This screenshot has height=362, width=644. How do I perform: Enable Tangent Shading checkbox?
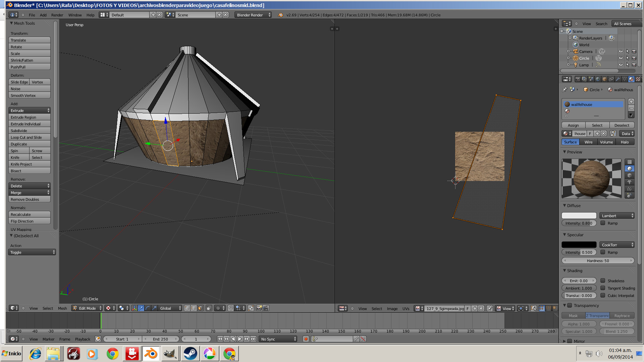coord(603,288)
